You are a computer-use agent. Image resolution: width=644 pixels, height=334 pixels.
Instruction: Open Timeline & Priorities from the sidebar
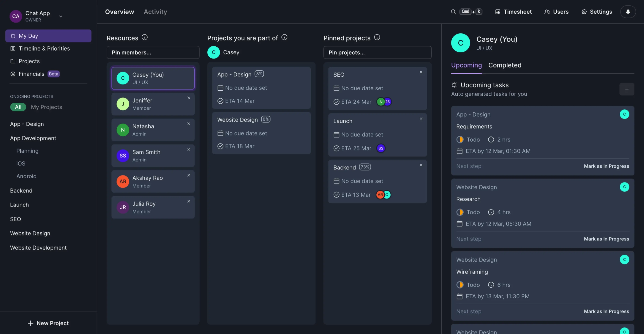(x=44, y=48)
